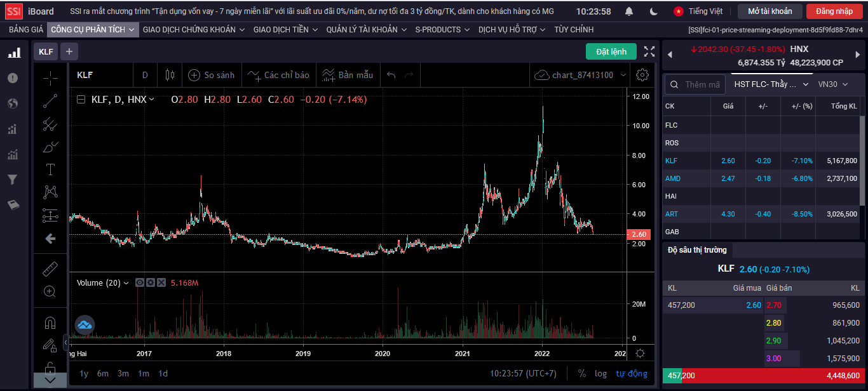868x391 pixels.
Task: Click the undo arrow in chart toolbar
Action: coord(391,75)
